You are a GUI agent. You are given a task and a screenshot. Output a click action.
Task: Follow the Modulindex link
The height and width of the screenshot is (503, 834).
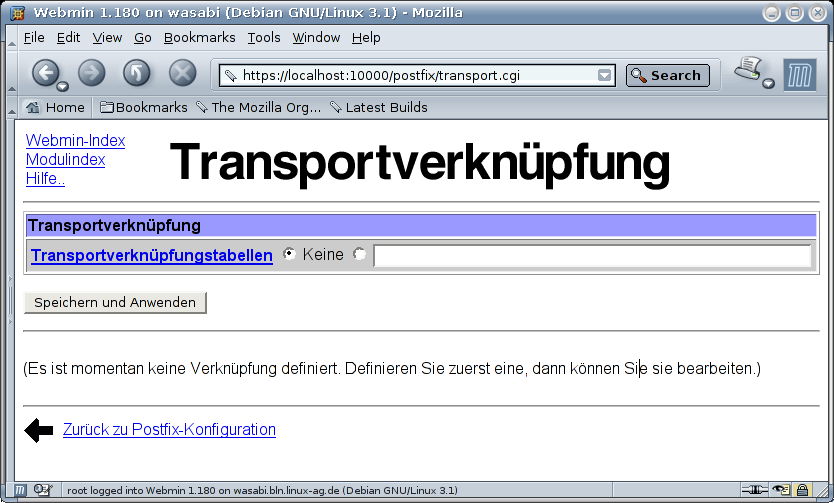click(x=65, y=160)
